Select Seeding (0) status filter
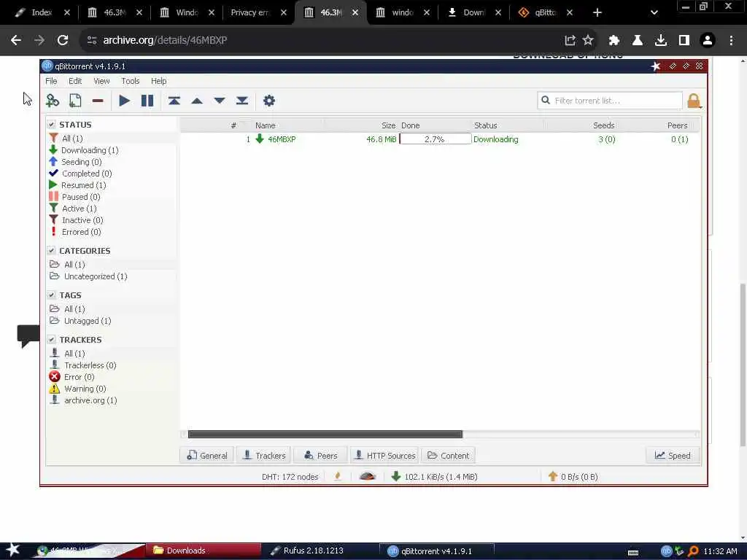 click(x=81, y=162)
